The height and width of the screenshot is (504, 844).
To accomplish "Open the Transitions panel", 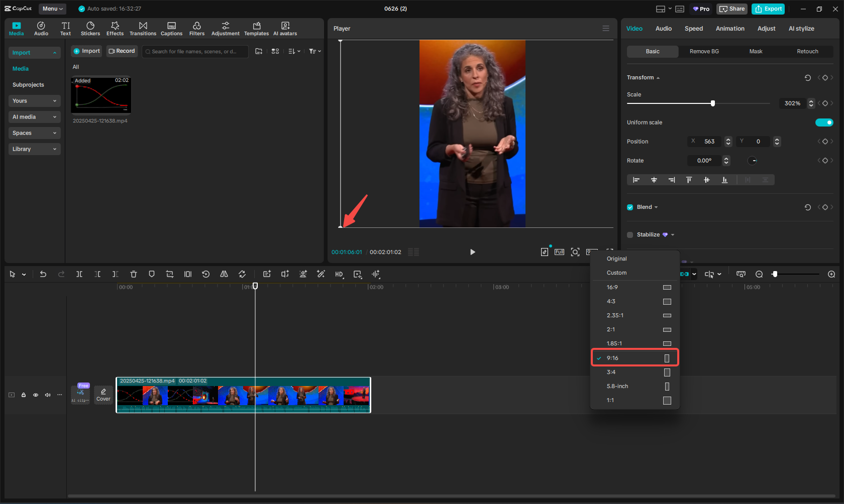I will [x=143, y=29].
